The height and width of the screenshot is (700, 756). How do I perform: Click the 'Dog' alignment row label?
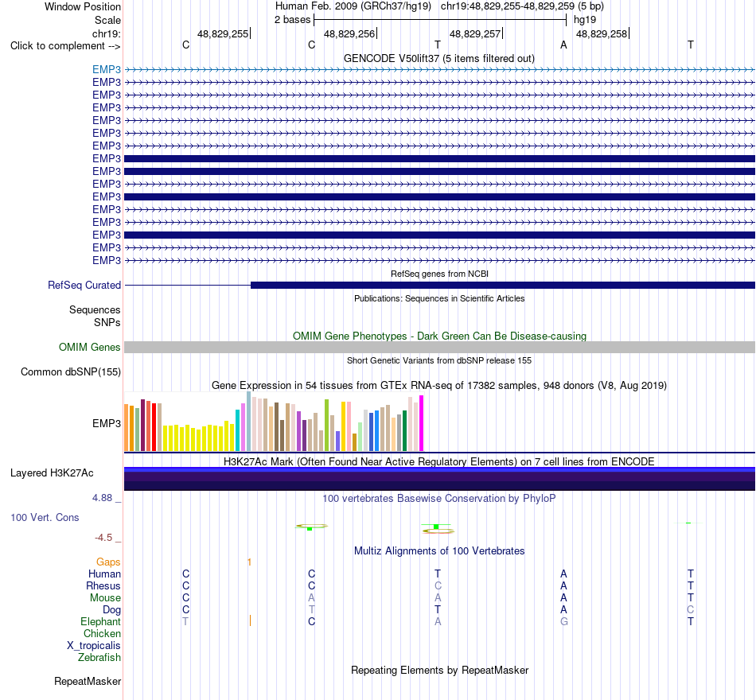click(112, 610)
